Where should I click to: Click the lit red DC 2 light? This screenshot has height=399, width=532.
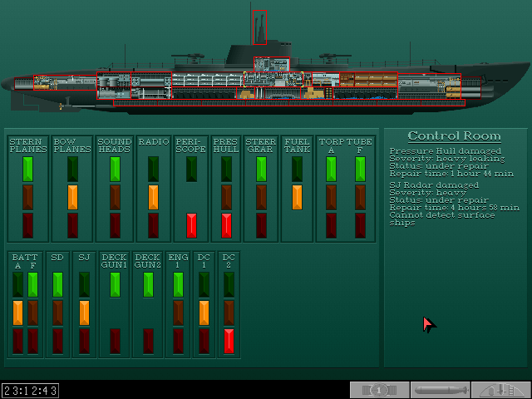point(229,341)
